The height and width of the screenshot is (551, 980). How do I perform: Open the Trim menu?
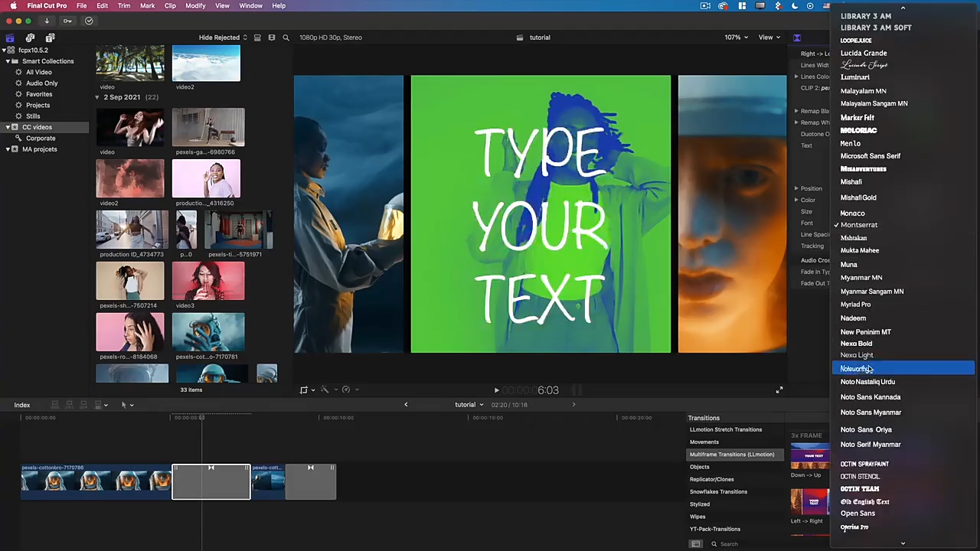[124, 6]
